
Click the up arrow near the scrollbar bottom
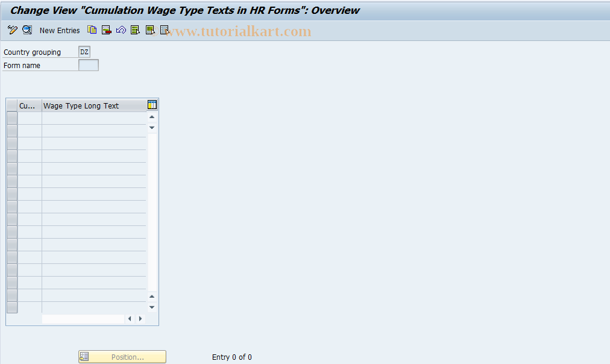click(x=152, y=297)
